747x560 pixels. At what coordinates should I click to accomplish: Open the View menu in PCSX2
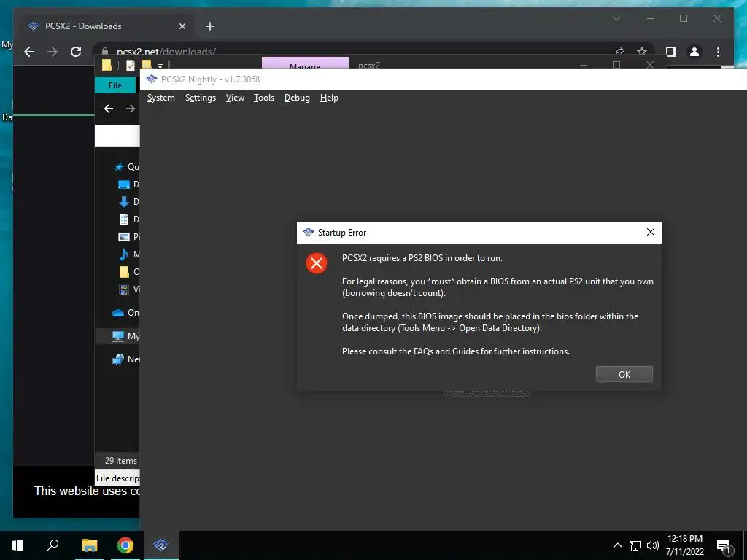pyautogui.click(x=235, y=98)
